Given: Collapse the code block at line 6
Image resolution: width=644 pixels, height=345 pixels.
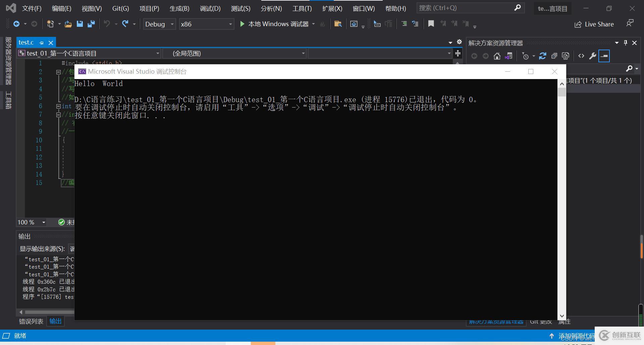Looking at the screenshot, I should 58,106.
